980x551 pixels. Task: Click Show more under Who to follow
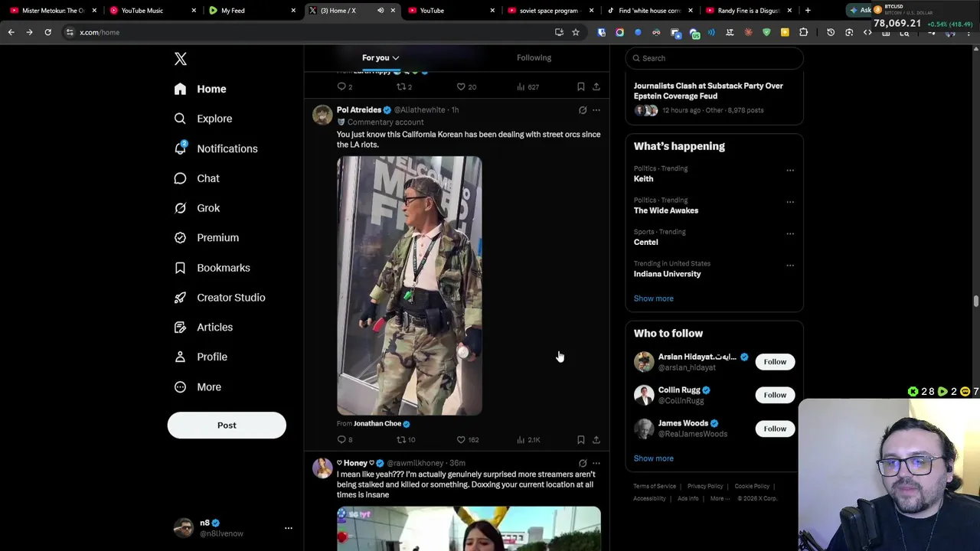(x=654, y=458)
